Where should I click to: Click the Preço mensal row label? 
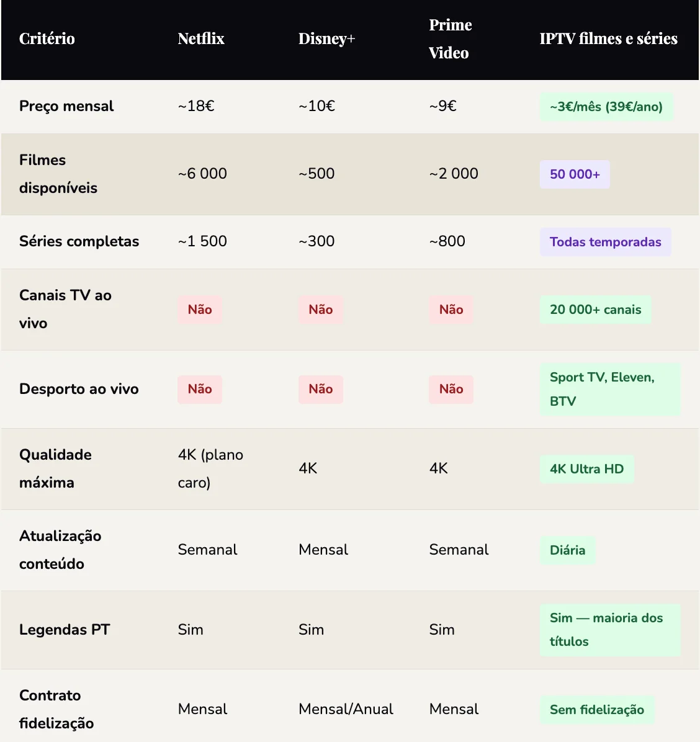(x=66, y=106)
